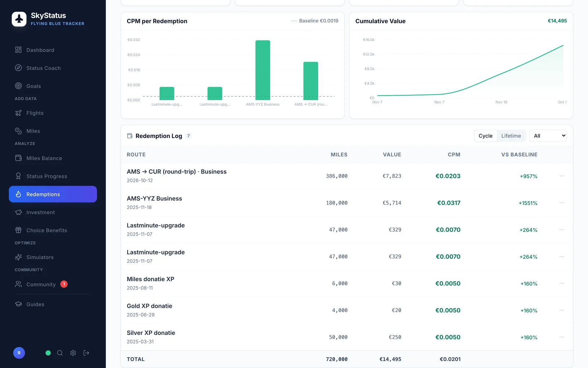Open row menu for AMS-YYZ Business
The height and width of the screenshot is (368, 588).
point(562,203)
